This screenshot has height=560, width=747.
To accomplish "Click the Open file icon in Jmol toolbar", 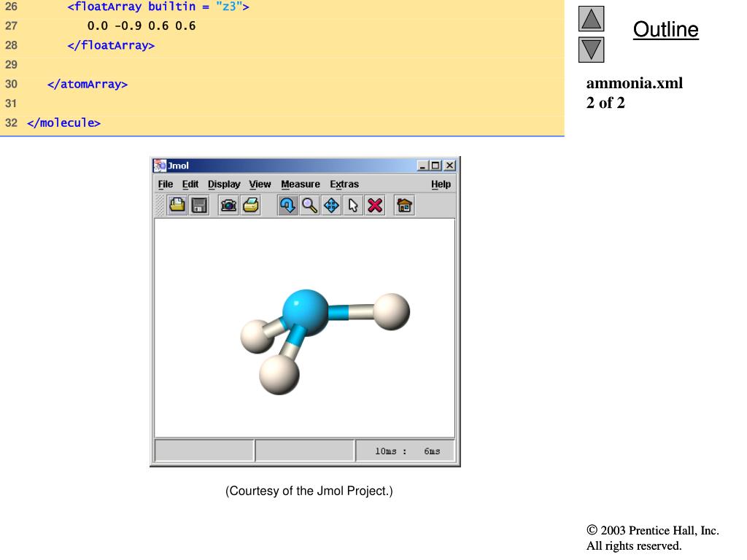I will [177, 205].
